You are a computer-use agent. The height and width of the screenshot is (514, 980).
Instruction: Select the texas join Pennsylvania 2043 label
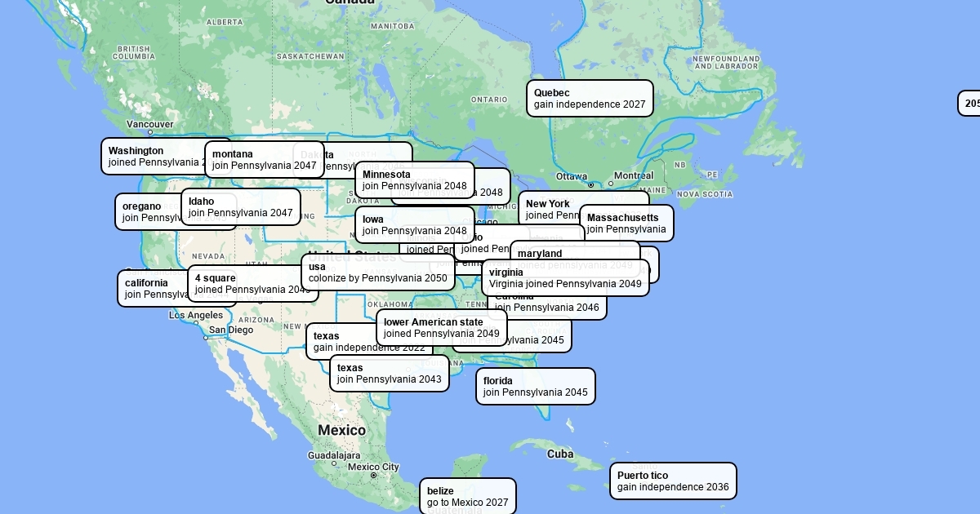point(389,374)
